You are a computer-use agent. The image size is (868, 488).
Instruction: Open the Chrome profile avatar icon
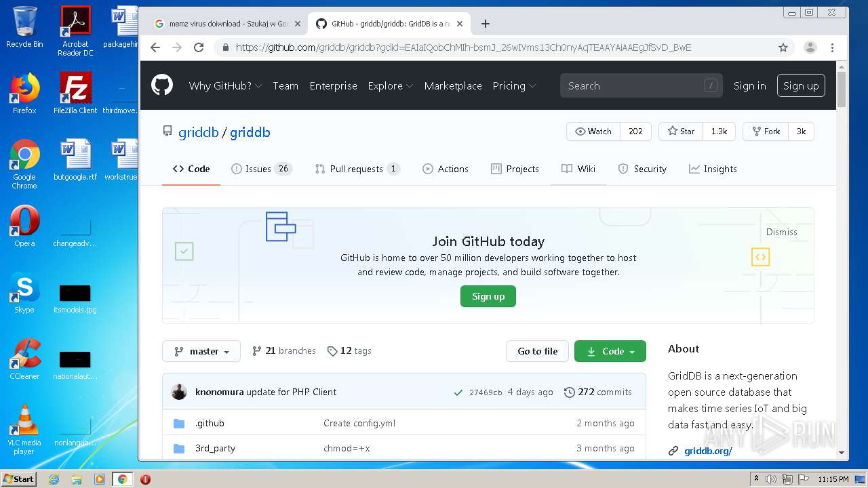(810, 47)
